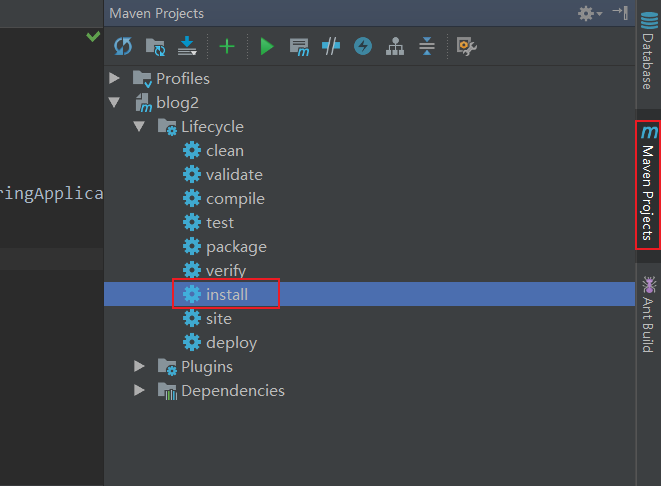Click the Dependencies library folder icon

[x=167, y=391]
